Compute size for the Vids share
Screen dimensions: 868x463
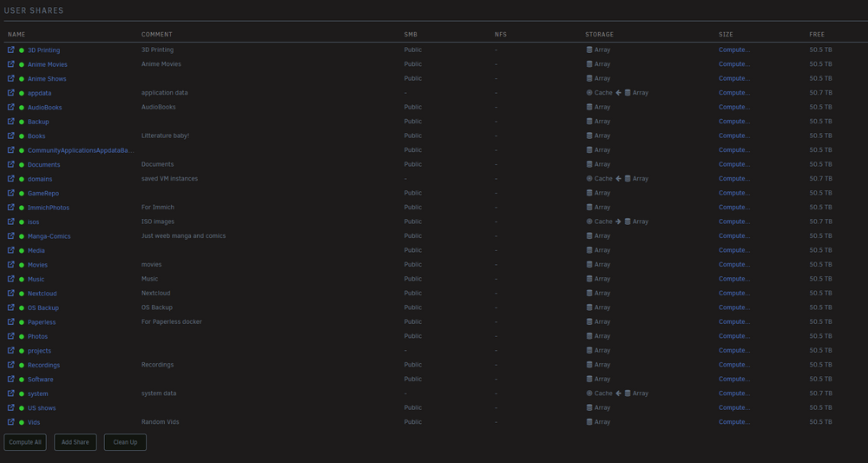pyautogui.click(x=734, y=422)
